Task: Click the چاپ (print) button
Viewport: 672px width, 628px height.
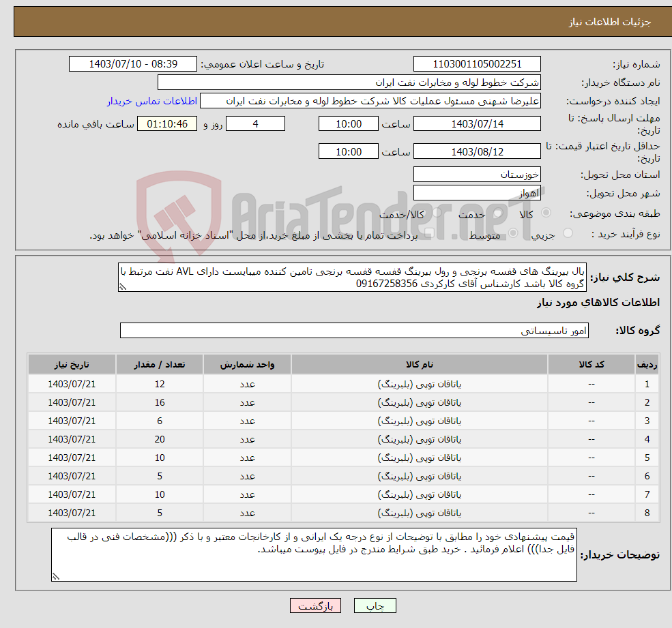Action: tap(375, 605)
